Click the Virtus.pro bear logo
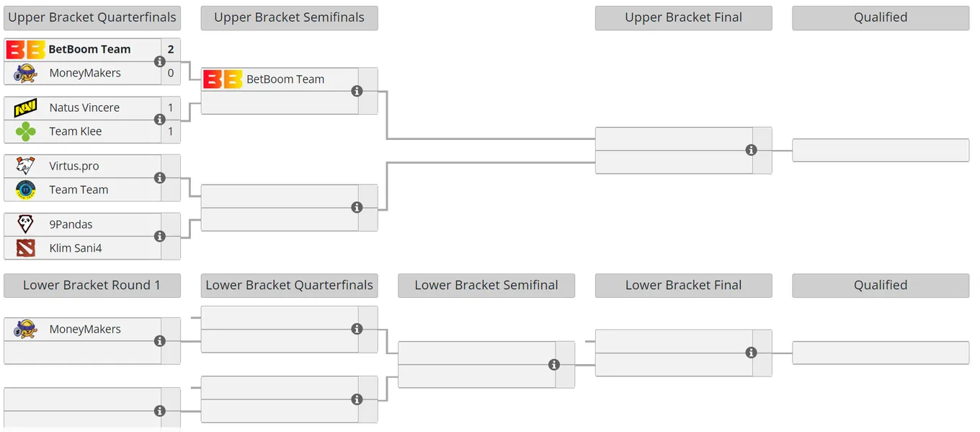Viewport: 980px width, 432px height. [25, 167]
